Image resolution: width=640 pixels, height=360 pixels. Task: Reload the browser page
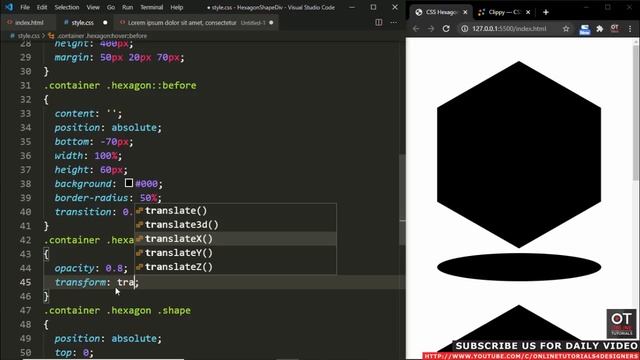coord(446,29)
